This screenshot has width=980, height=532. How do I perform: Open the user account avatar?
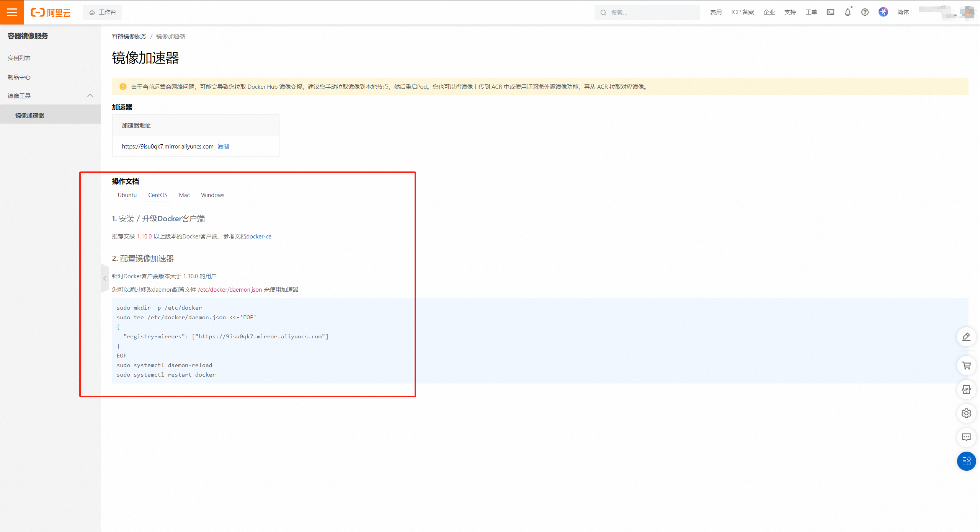[969, 12]
